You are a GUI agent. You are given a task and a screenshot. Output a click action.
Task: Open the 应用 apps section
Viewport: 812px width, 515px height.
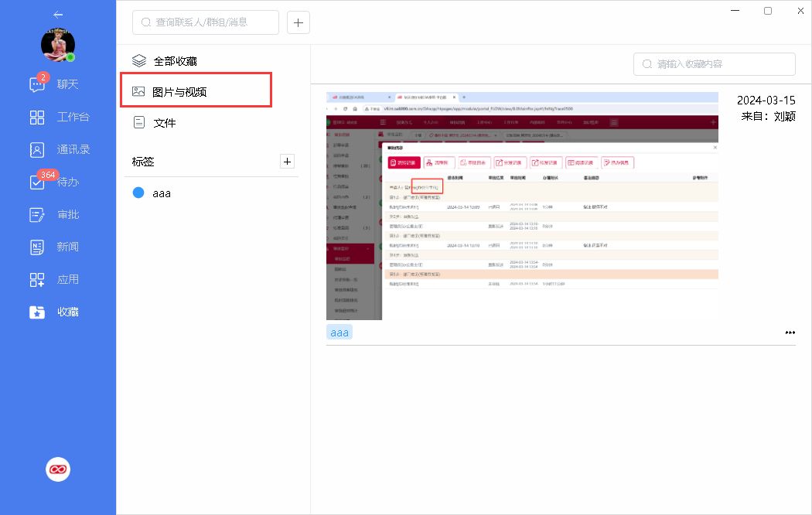tap(57, 279)
